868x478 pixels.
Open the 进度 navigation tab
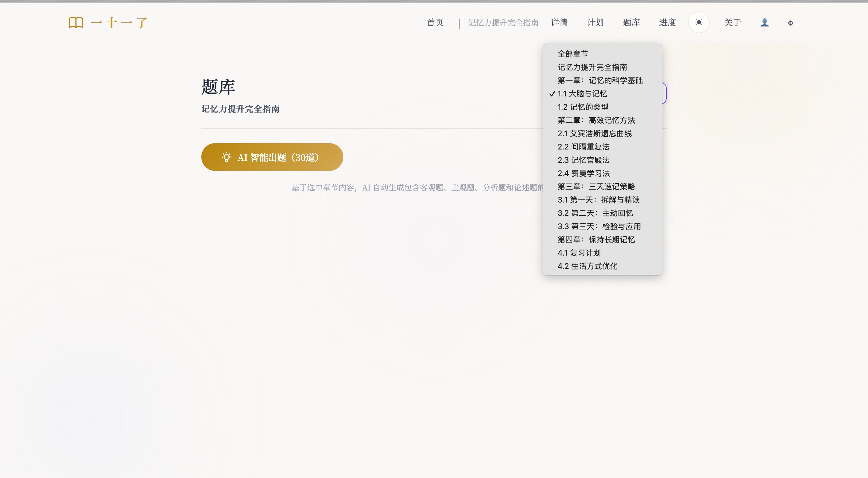click(x=667, y=23)
